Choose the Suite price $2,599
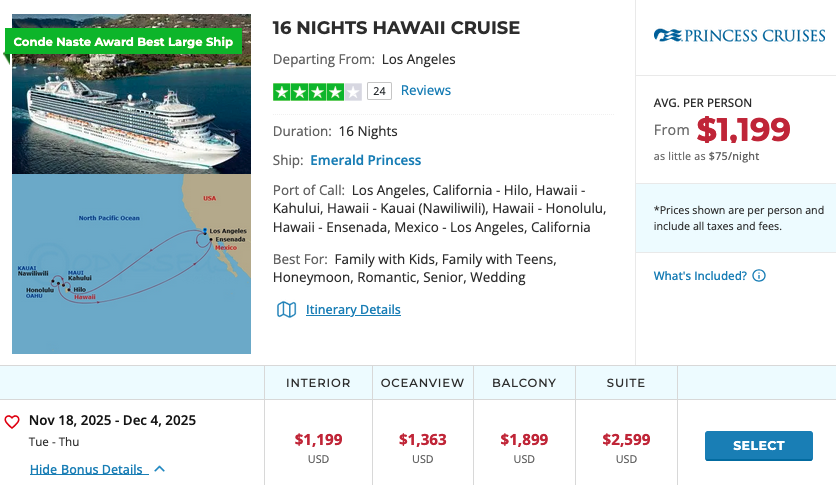 [x=626, y=439]
